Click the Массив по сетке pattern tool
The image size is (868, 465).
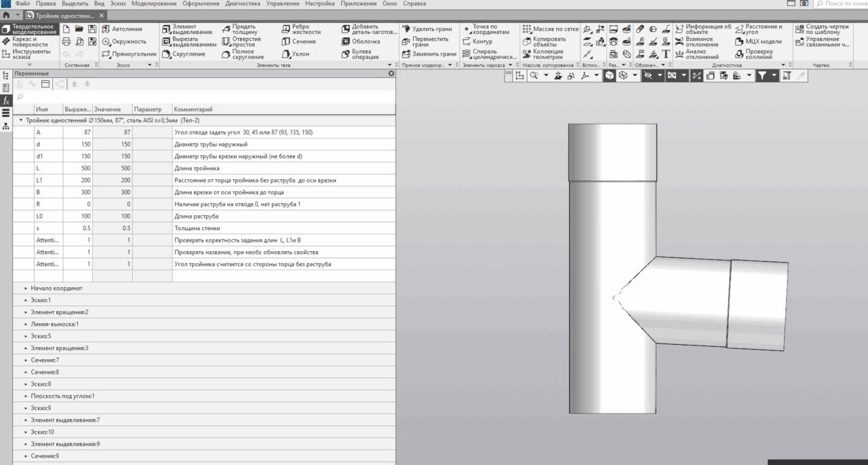coord(550,29)
